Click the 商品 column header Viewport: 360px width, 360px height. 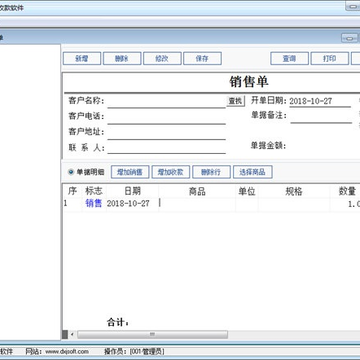(197, 191)
